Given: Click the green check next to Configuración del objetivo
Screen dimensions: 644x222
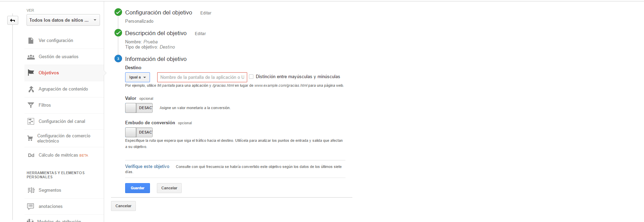Looking at the screenshot, I should point(118,12).
